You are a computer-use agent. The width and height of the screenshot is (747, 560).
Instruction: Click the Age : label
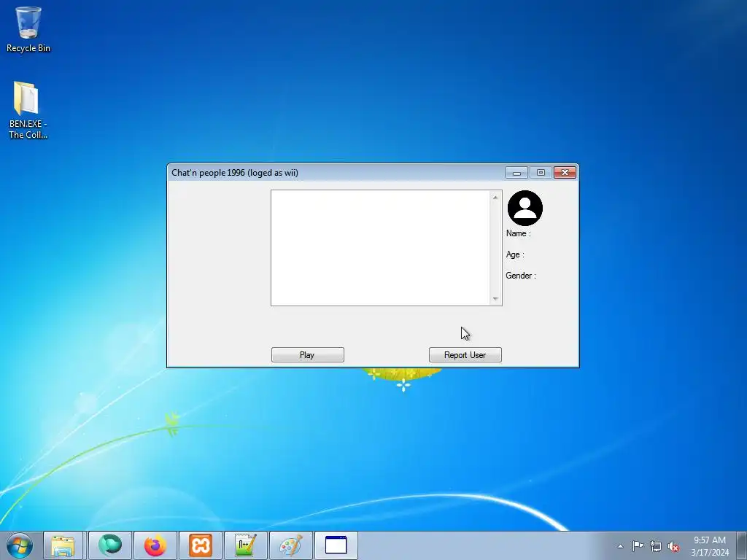(x=515, y=254)
